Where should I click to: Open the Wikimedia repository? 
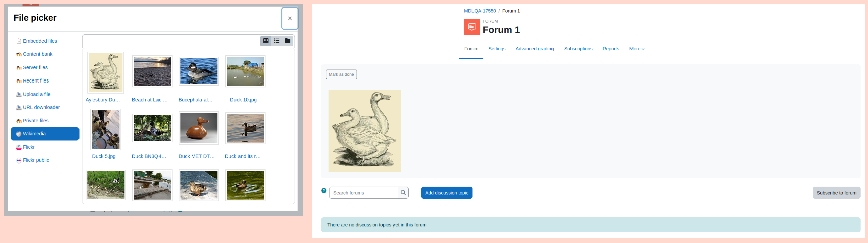pos(45,134)
